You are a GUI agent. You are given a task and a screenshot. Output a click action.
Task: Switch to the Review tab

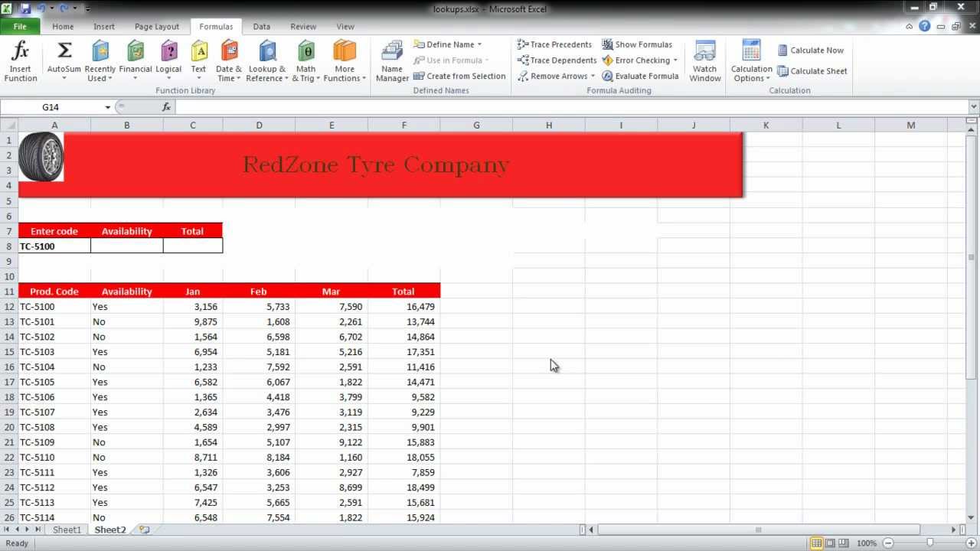pos(303,26)
